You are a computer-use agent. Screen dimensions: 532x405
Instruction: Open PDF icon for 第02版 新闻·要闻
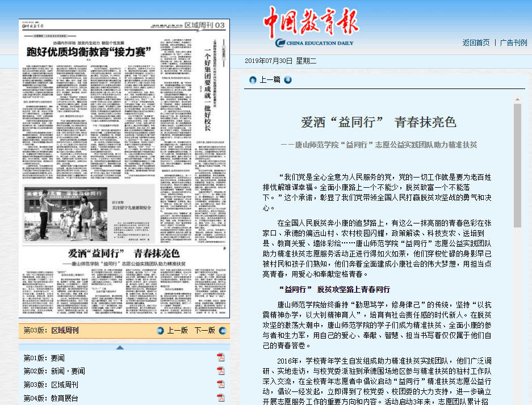[x=220, y=371]
